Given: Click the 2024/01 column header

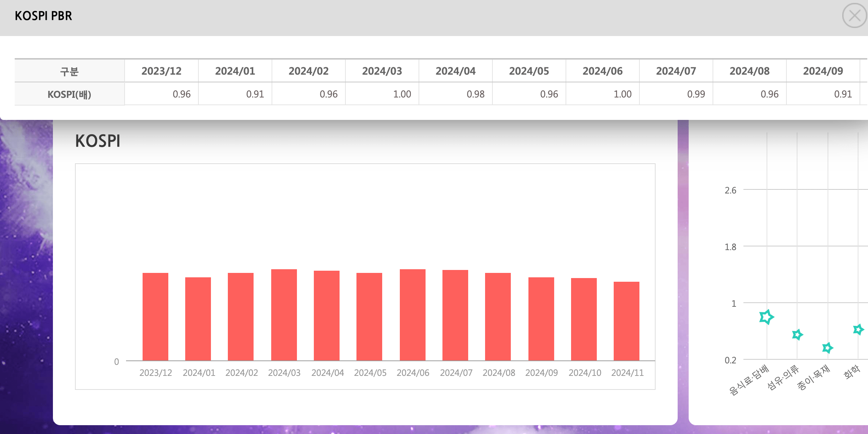Looking at the screenshot, I should point(235,71).
